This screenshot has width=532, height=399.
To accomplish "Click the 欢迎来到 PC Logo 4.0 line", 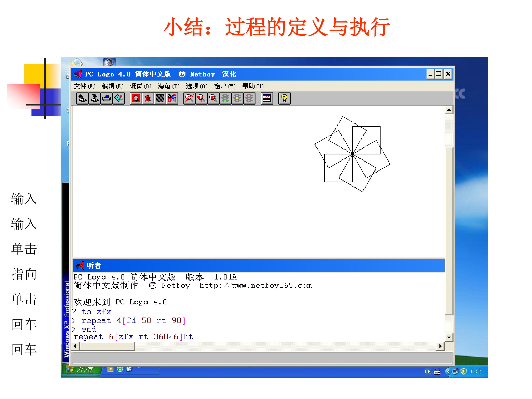I will point(120,302).
